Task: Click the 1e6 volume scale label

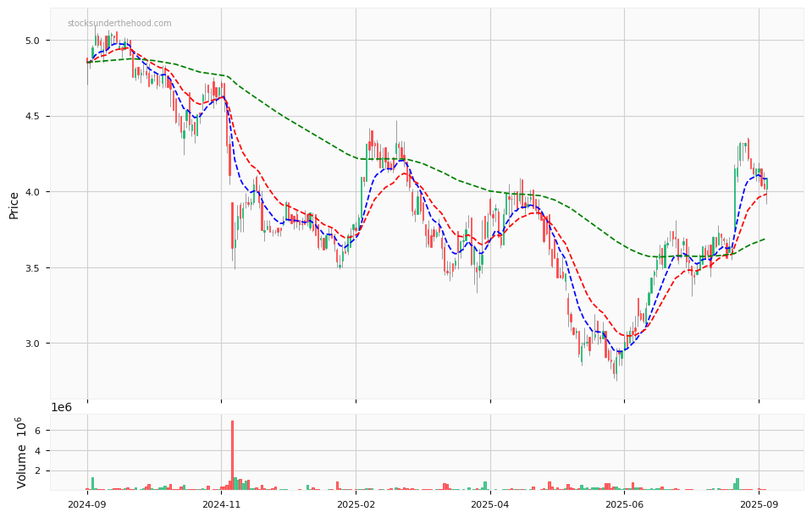Action: tap(61, 407)
